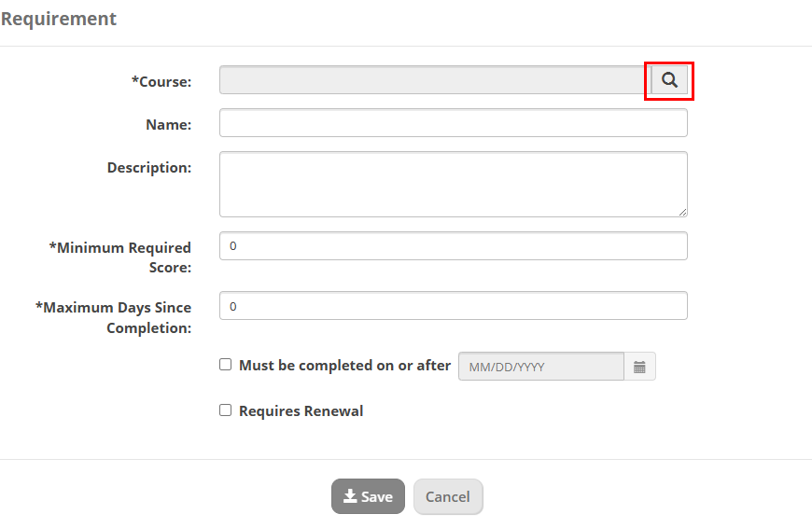Click the Must be completed on or after text
This screenshot has height=528, width=812.
click(344, 366)
